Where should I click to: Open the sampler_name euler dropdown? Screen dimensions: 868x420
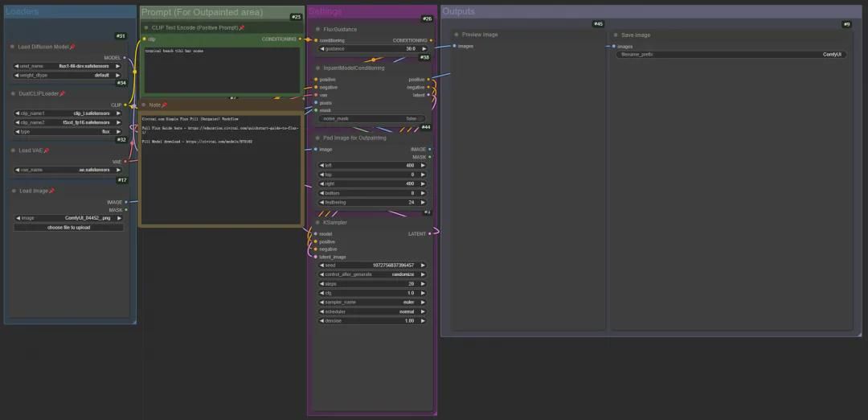pyautogui.click(x=372, y=303)
